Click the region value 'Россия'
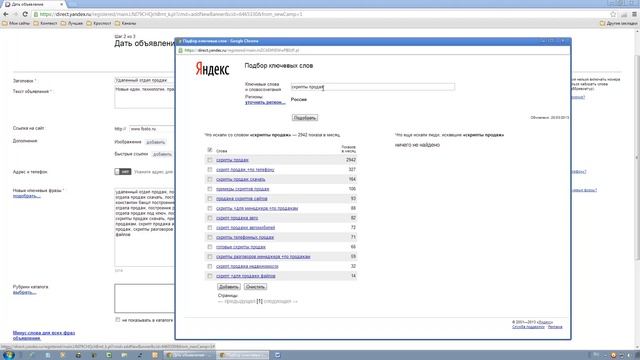The height and width of the screenshot is (360, 640). [299, 100]
